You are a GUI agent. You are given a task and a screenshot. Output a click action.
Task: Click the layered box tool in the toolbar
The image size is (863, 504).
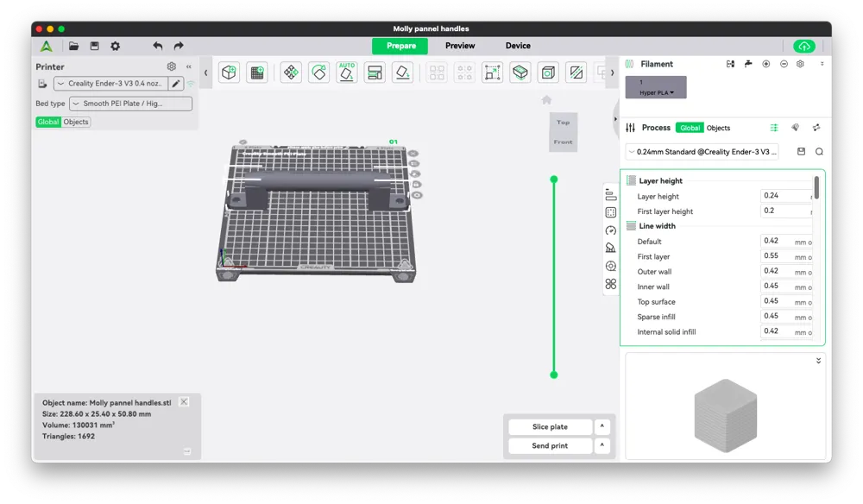click(520, 72)
